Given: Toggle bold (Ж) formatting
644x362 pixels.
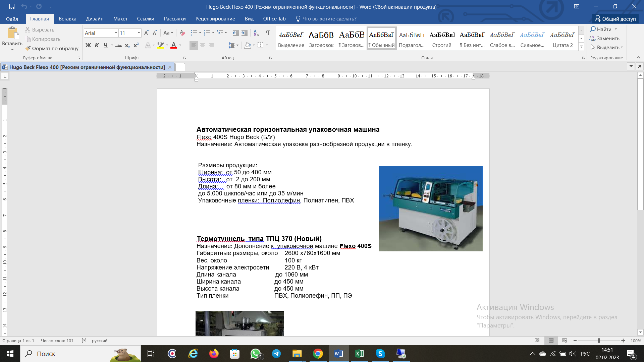Looking at the screenshot, I should [x=88, y=45].
